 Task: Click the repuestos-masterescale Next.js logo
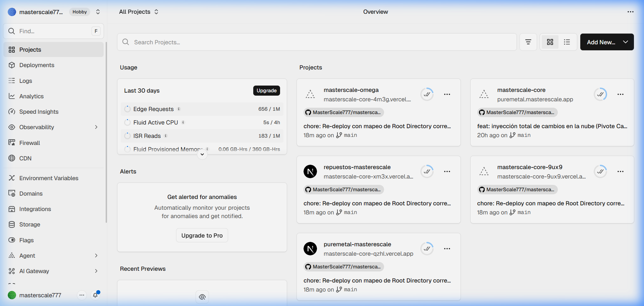click(x=310, y=171)
